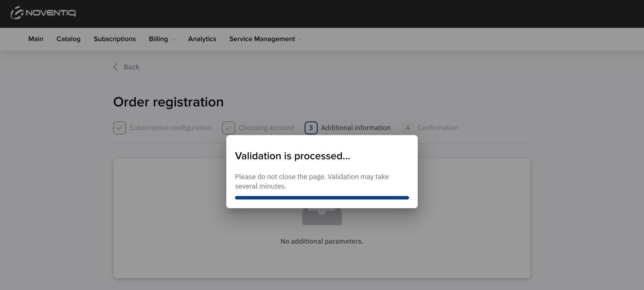Screen dimensions: 644x290
Task: Click the 'Validation is processed...' dialog title
Action: (x=293, y=156)
